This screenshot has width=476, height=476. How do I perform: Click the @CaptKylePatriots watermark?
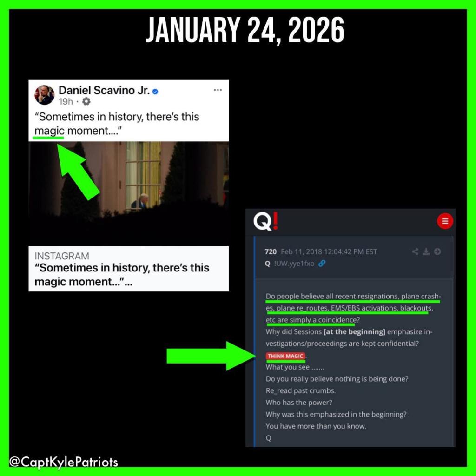[63, 462]
